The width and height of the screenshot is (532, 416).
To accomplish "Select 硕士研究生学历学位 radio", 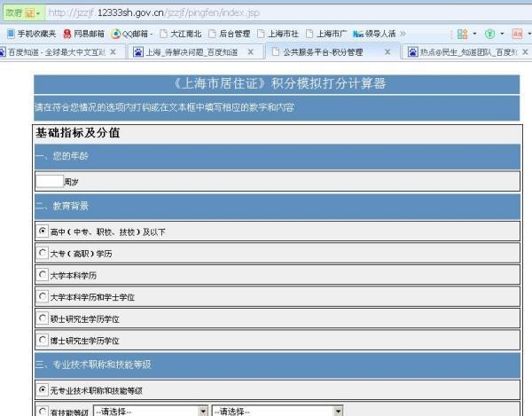I will [43, 318].
